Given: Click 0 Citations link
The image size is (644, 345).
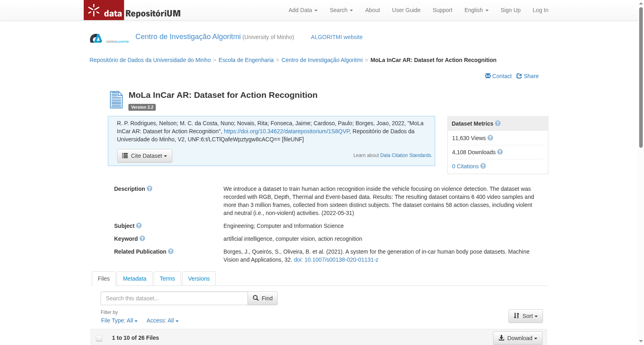Looking at the screenshot, I should (x=465, y=166).
